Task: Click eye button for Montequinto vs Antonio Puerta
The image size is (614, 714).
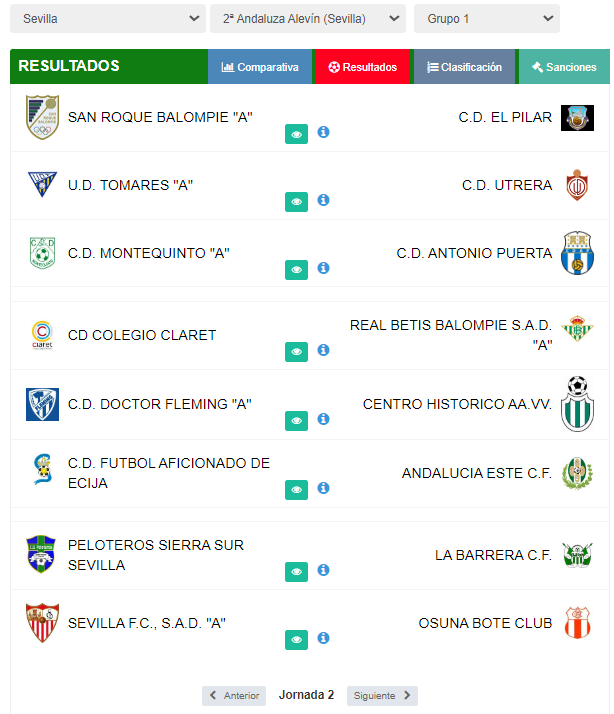Action: (x=297, y=270)
